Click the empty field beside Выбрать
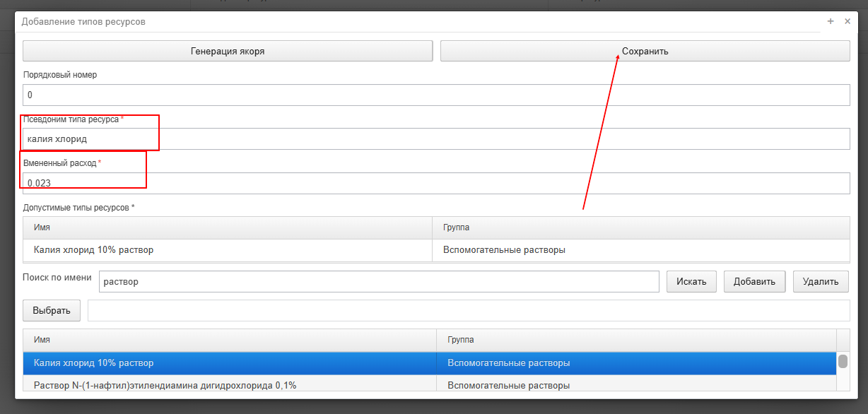Screen dimensions: 868x414 click(469, 310)
